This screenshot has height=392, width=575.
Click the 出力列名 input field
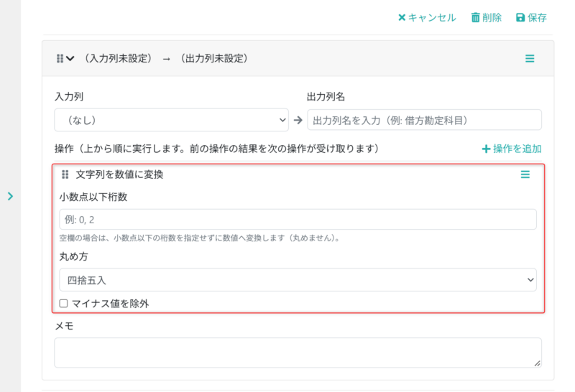click(424, 120)
